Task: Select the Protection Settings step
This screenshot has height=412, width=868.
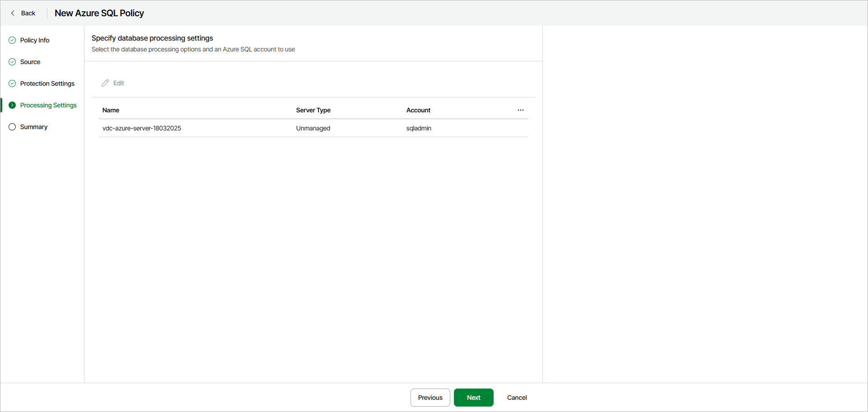Action: coord(47,83)
